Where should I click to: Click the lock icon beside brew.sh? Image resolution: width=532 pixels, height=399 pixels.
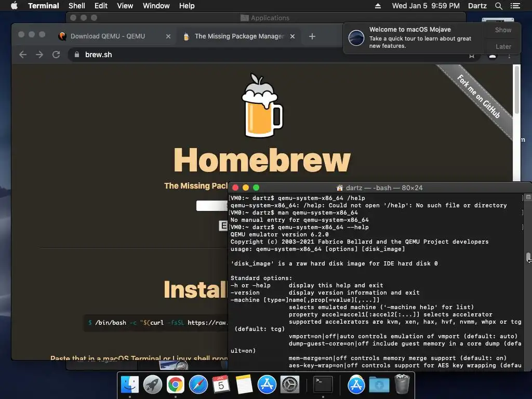(77, 55)
